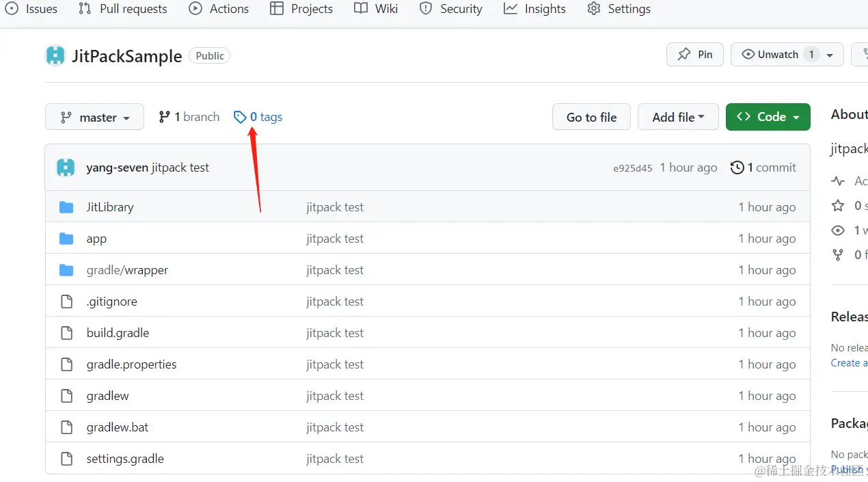Viewport: 868px width, 482px height.
Task: Open the gradle.properties file
Action: [131, 364]
